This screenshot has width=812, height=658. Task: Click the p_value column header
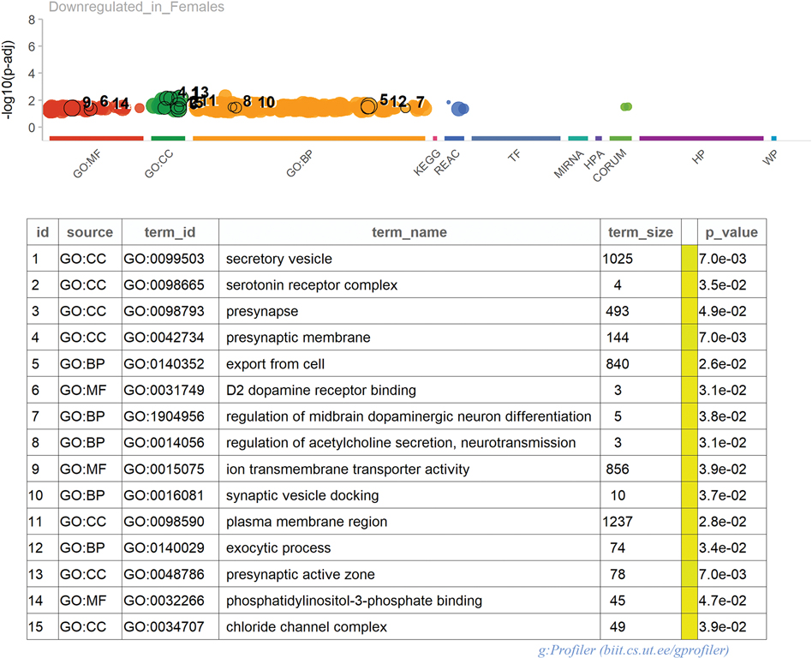(731, 232)
